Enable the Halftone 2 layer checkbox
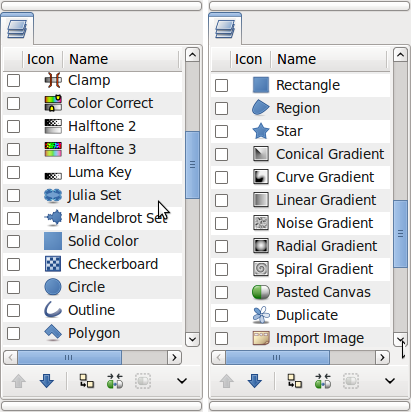The width and height of the screenshot is (412, 412). [13, 126]
